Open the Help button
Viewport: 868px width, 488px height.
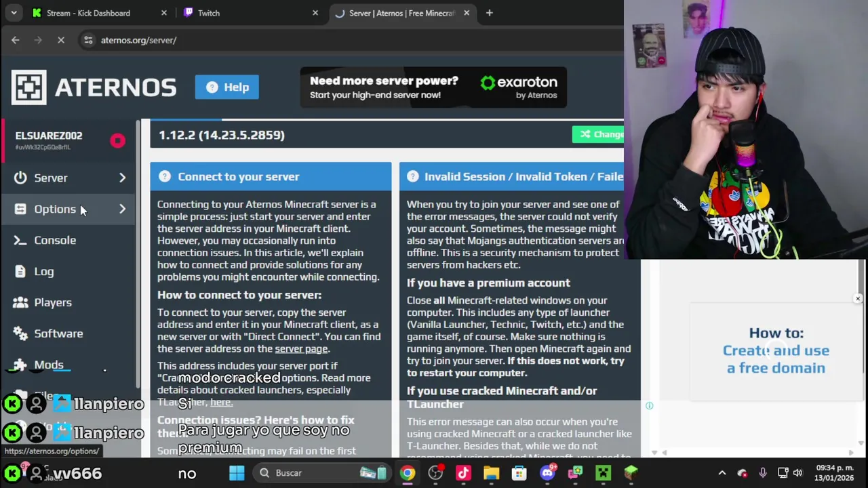pos(227,87)
